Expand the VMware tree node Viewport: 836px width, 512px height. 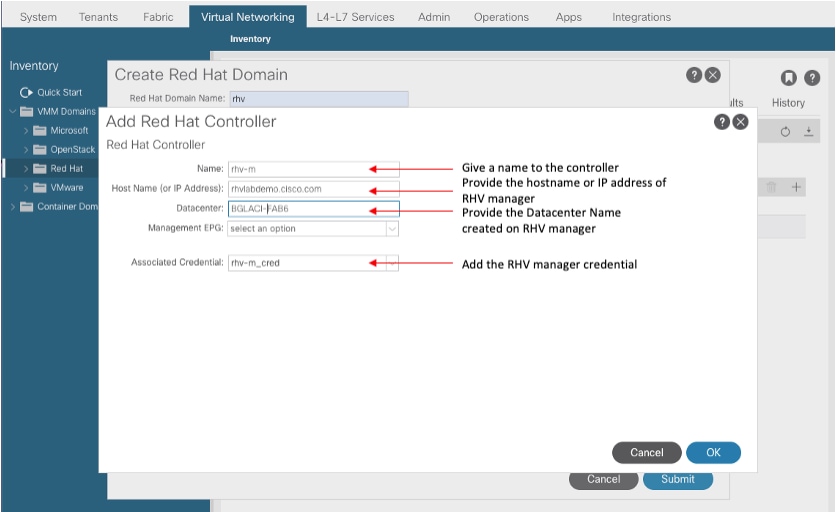[x=26, y=188]
